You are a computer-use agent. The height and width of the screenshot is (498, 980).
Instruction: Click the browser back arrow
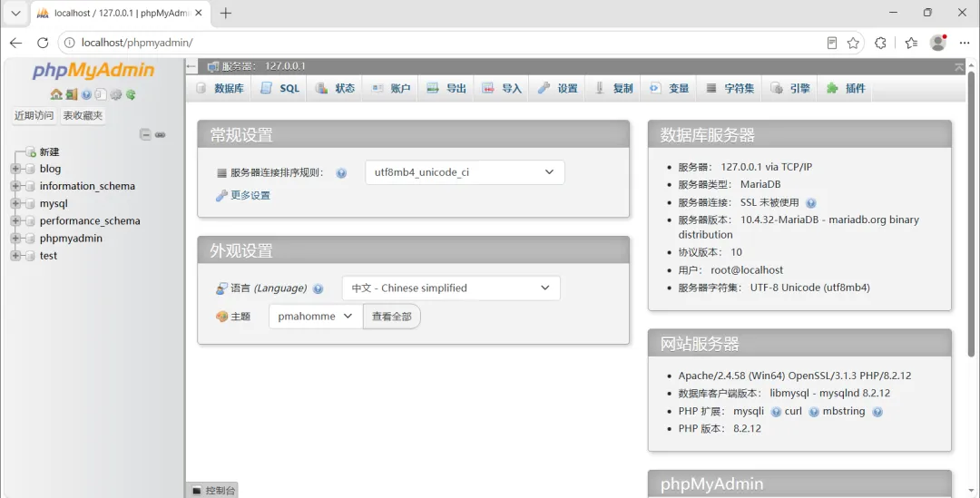point(15,43)
